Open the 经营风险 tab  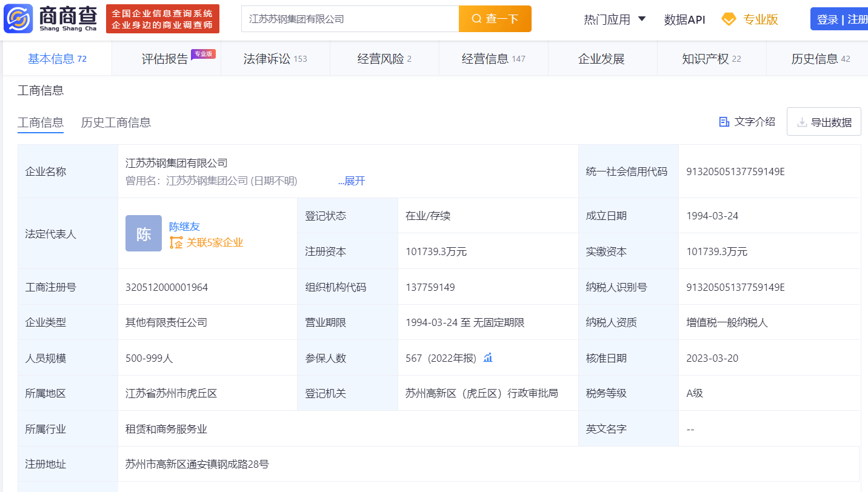pos(384,59)
